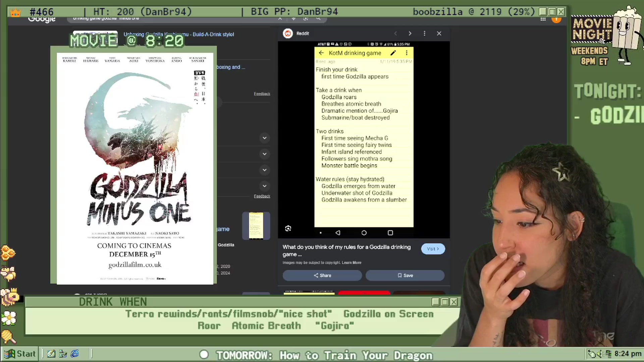Tap the Android back triangle in the phone screenshot
This screenshot has height=362, width=644.
coord(338,233)
